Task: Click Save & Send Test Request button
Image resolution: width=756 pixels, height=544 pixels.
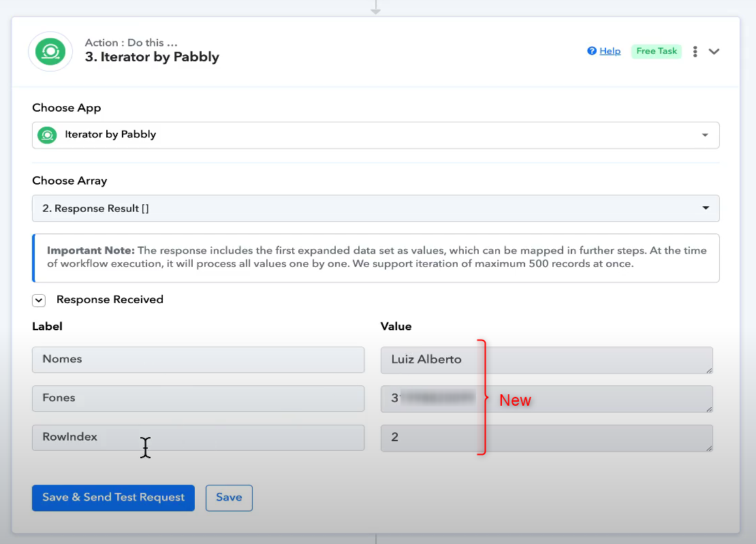Action: click(x=113, y=498)
